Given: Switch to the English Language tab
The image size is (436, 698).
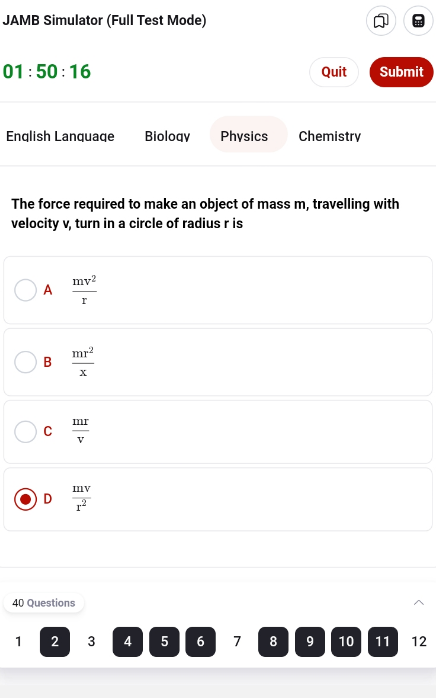Looking at the screenshot, I should (60, 136).
